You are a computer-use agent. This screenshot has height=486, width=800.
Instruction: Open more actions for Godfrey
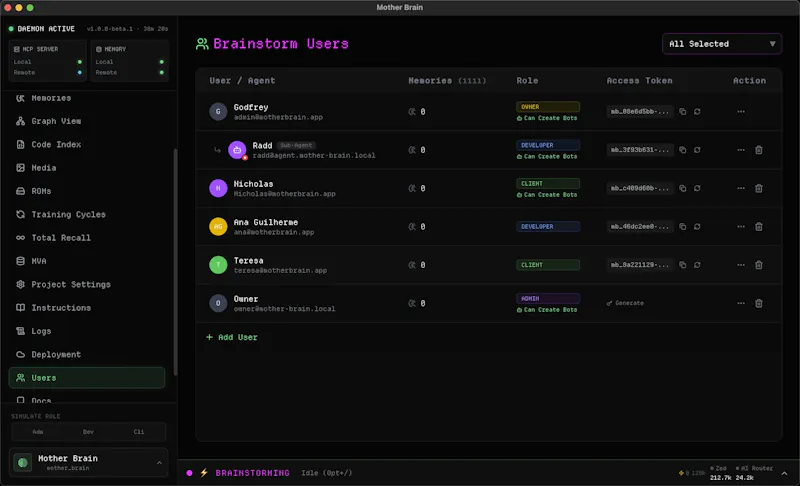point(741,112)
